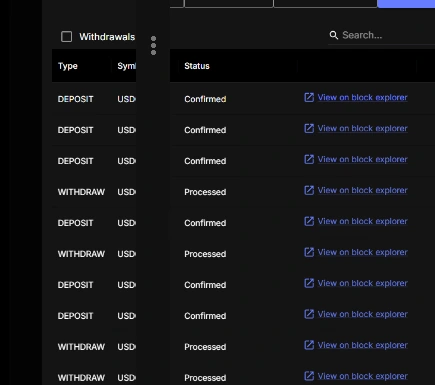The height and width of the screenshot is (385, 435).
Task: Click external-link icon in the ninth row
Action: (309, 345)
